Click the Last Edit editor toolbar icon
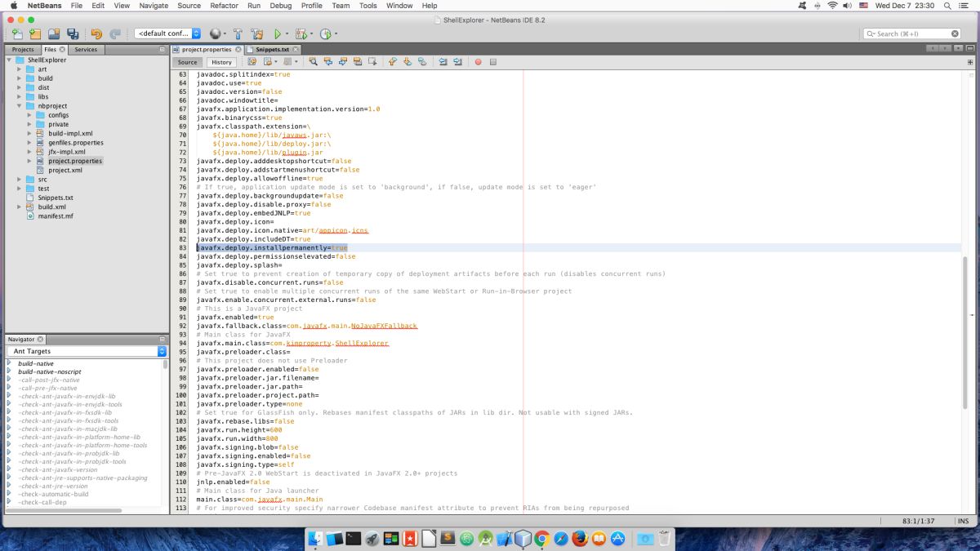This screenshot has width=980, height=551. (252, 61)
